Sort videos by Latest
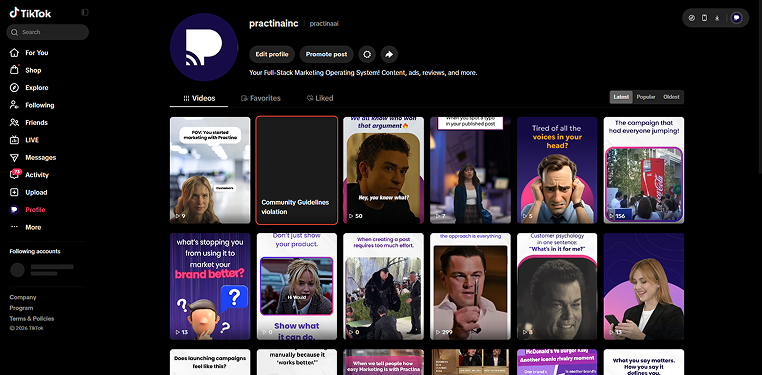This screenshot has height=375, width=762. 621,97
